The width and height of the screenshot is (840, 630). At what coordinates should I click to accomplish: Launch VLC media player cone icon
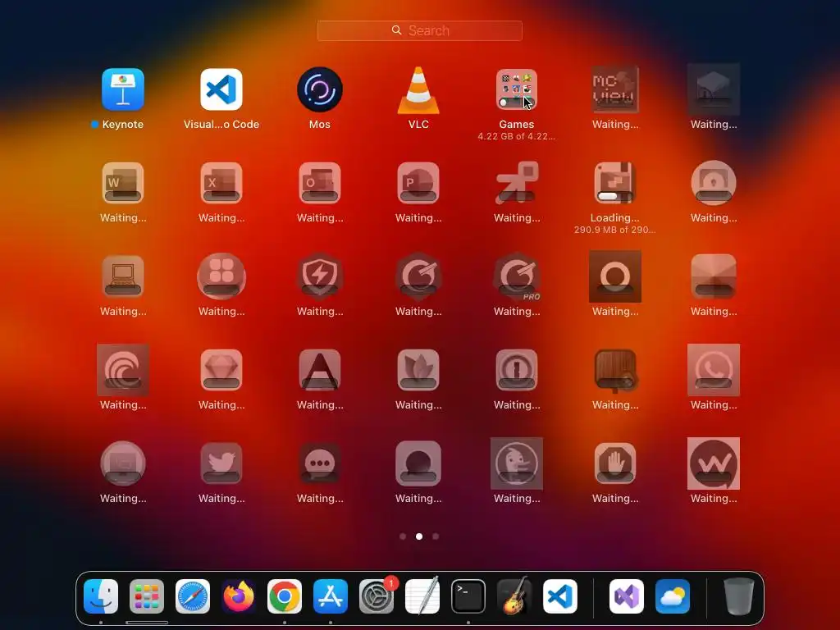418,90
